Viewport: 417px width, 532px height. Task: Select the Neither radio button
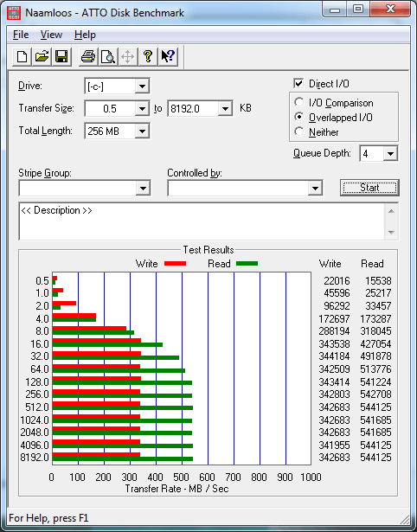299,131
